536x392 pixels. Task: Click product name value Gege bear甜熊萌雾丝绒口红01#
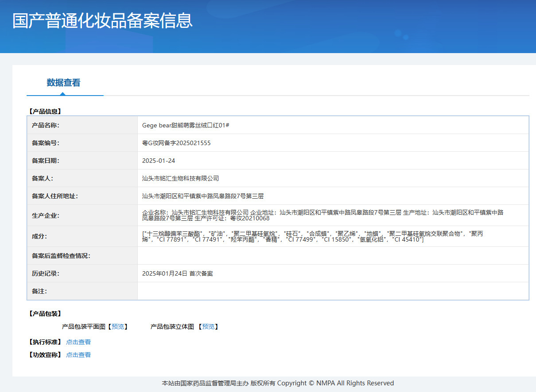coord(186,125)
